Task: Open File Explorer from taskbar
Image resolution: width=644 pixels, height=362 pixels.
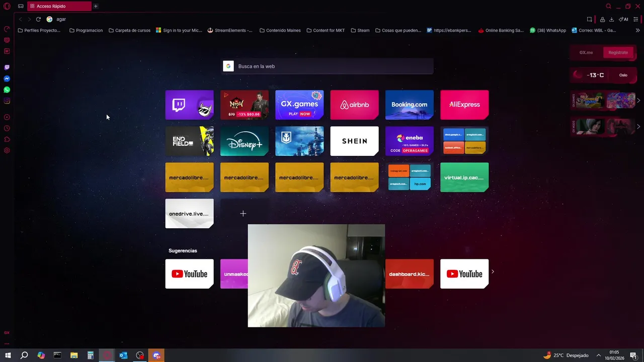Action: pos(74,355)
